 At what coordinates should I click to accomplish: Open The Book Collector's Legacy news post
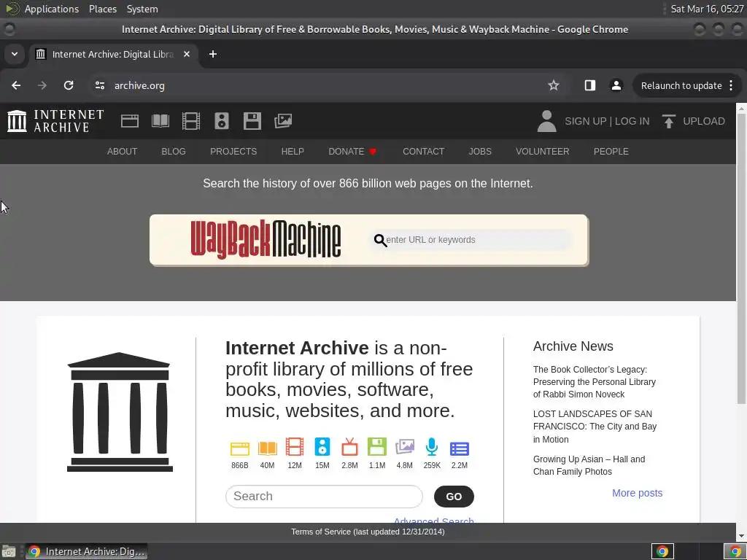pos(594,382)
